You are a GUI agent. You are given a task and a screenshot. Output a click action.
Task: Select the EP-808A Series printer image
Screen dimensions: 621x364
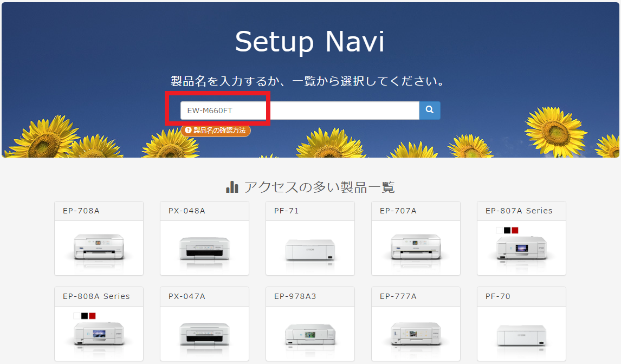[99, 335]
